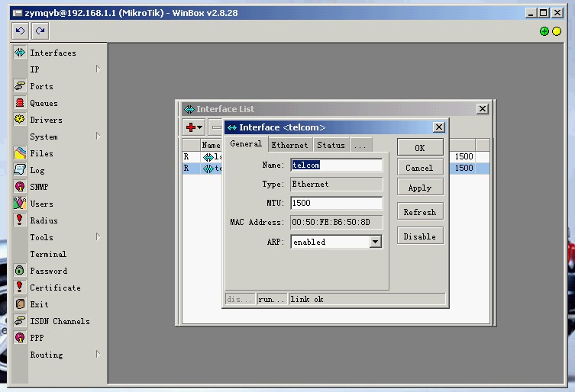Expand the IP submenu
The height and width of the screenshot is (392, 575).
click(98, 69)
